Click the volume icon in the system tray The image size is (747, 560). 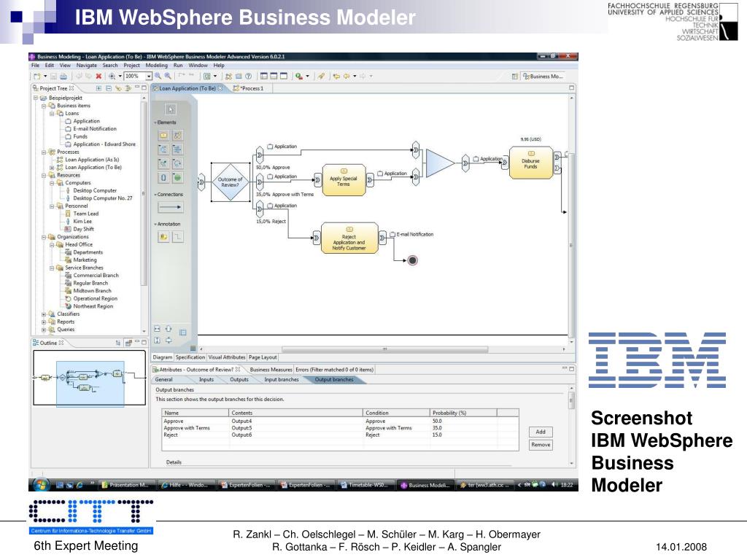click(554, 485)
